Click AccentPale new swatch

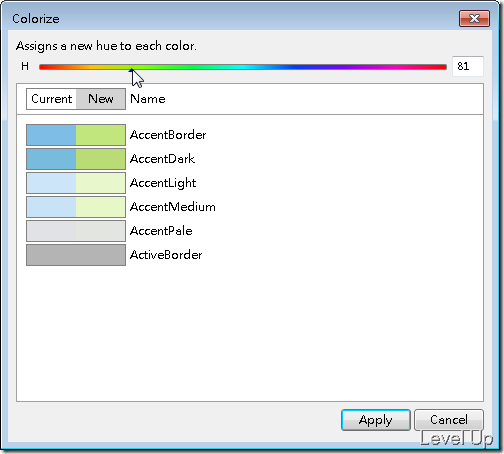point(101,231)
